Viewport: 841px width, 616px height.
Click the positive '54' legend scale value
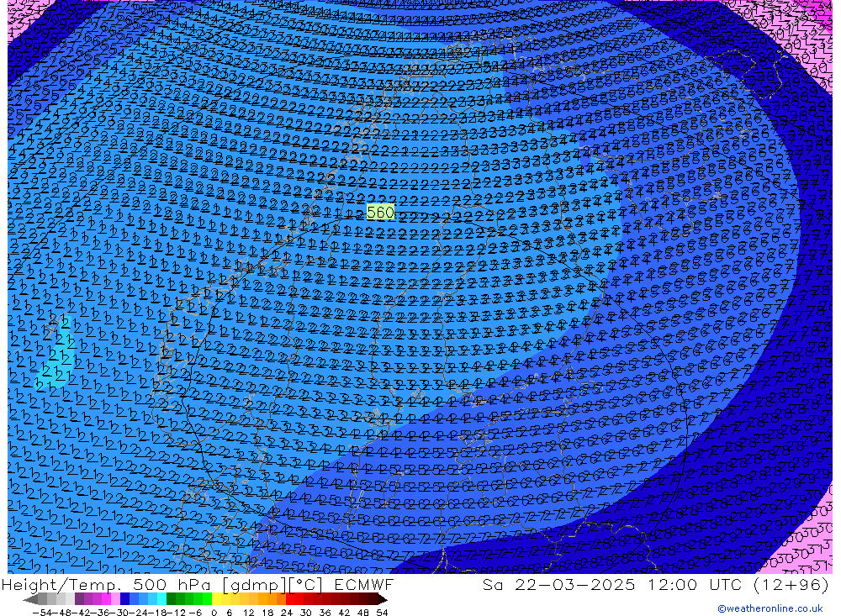pos(382,613)
